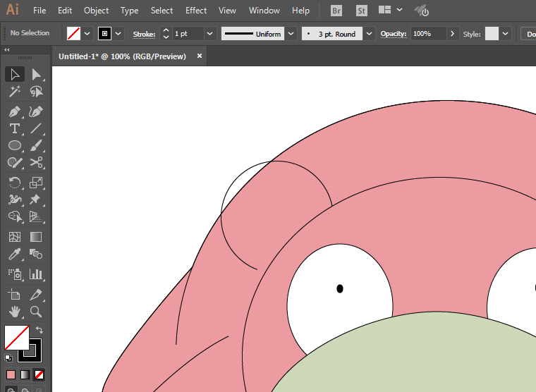536x392 pixels.
Task: Pick the Pen tool
Action: tap(14, 111)
